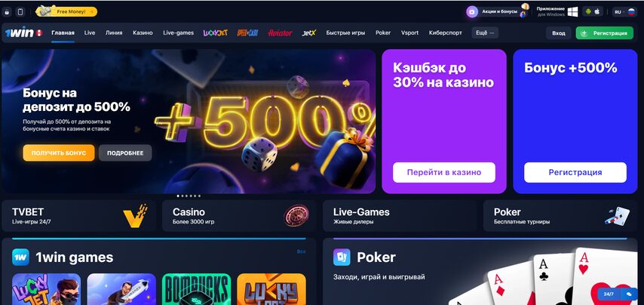The image size is (644, 305).
Task: Expand the Ещё more menu
Action: pyautogui.click(x=485, y=33)
